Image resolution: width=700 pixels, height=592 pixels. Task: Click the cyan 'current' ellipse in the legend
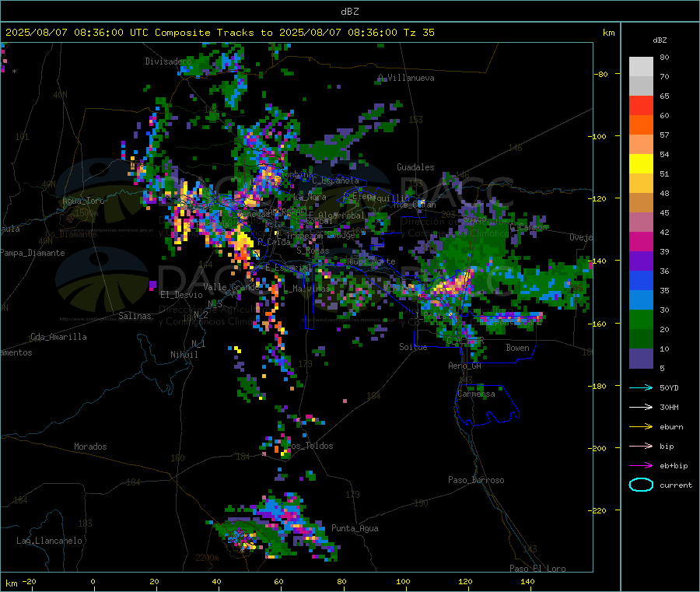(641, 485)
